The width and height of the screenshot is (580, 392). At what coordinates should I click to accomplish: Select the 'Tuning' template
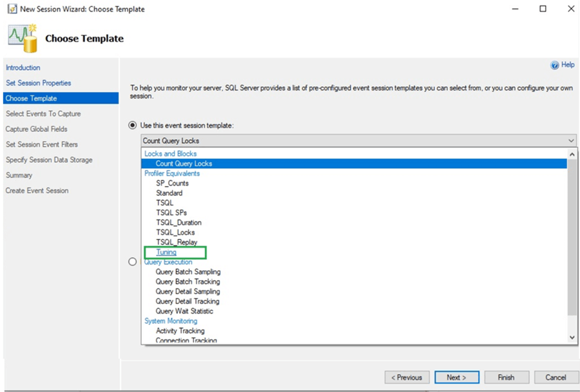click(166, 252)
